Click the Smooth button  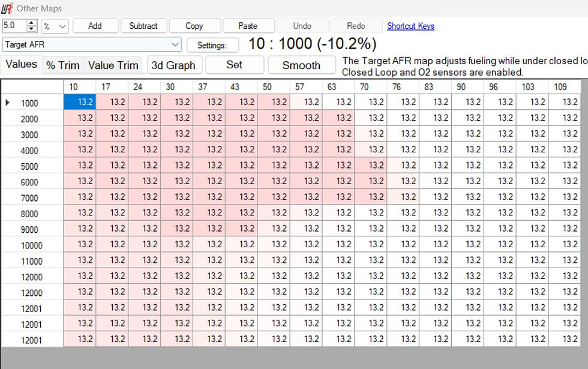pos(301,65)
